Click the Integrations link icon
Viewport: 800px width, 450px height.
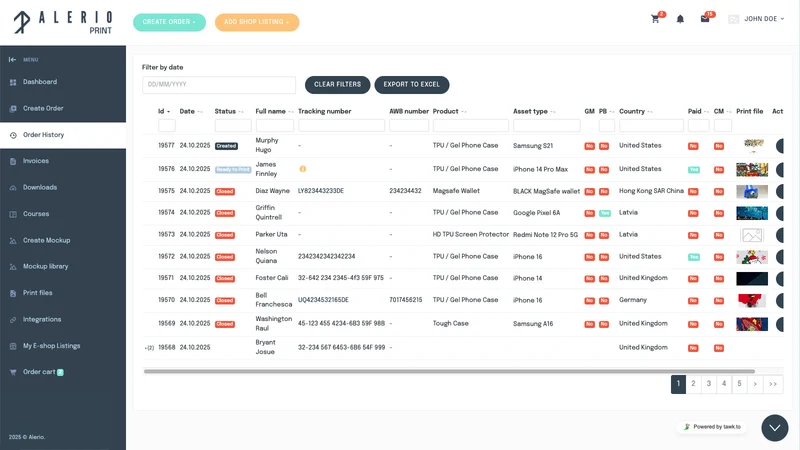(x=13, y=320)
